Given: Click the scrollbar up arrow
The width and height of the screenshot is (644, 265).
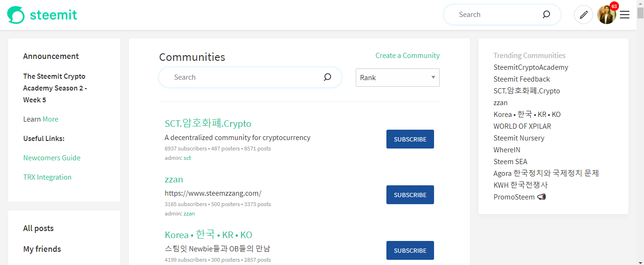Looking at the screenshot, I should pyautogui.click(x=640, y=4).
